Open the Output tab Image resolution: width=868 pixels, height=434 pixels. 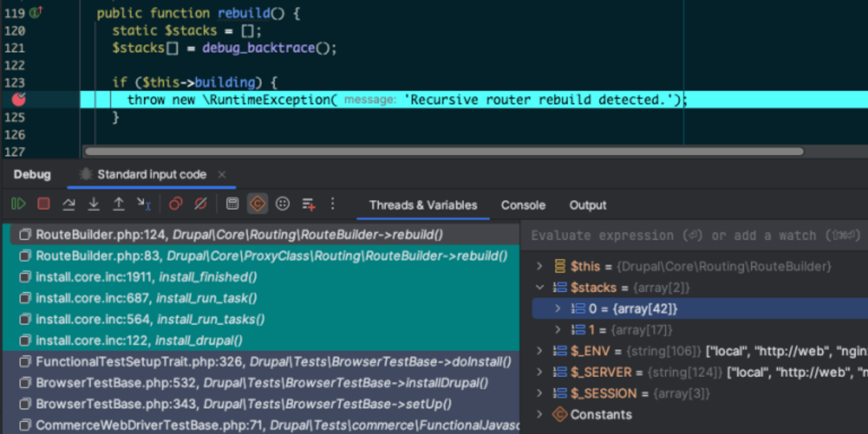pyautogui.click(x=587, y=205)
